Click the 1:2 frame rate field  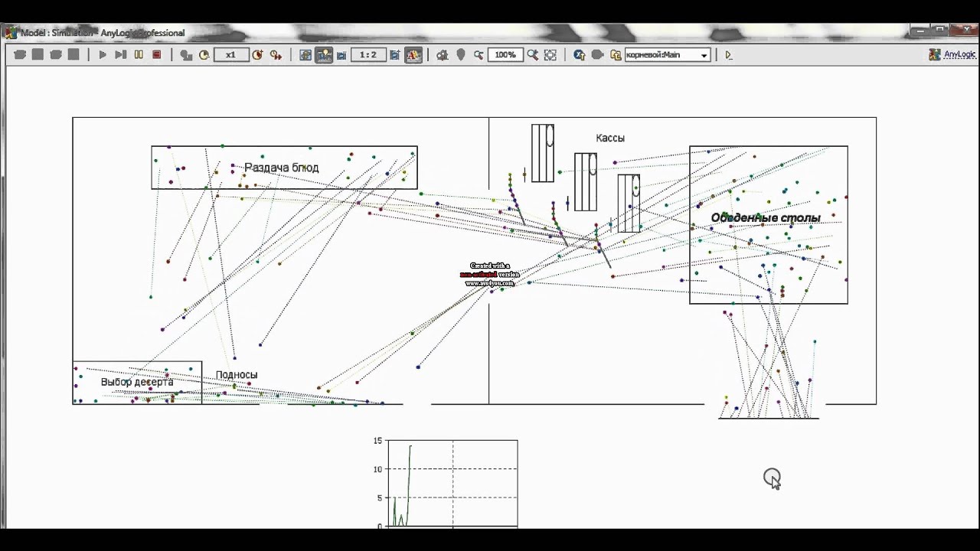[x=367, y=55]
